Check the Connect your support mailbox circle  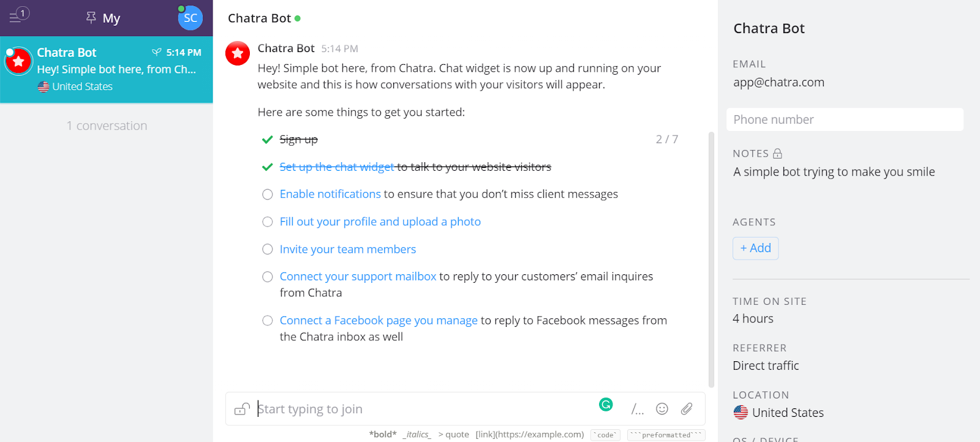[x=268, y=277]
